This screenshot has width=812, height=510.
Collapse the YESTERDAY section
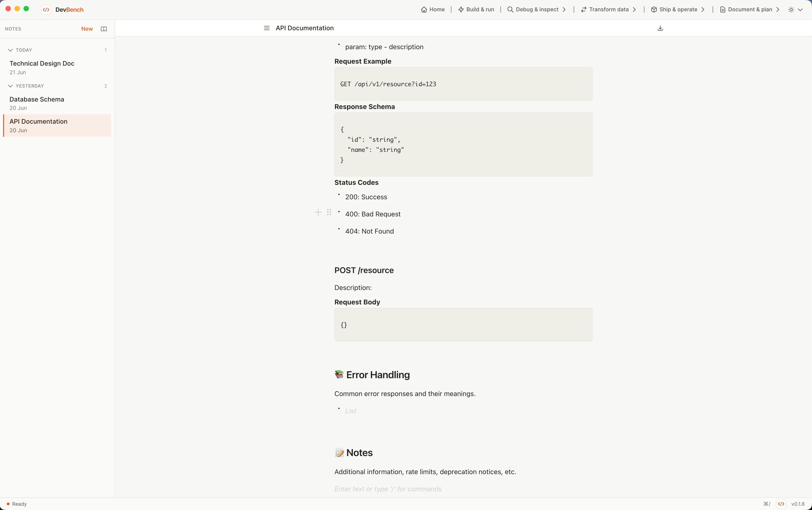(10, 86)
